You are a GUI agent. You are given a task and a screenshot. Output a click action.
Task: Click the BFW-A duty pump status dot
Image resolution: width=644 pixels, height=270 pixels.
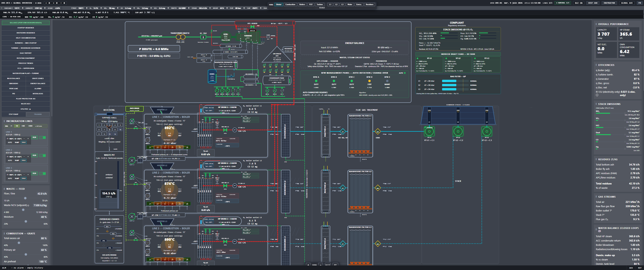pos(316,81)
